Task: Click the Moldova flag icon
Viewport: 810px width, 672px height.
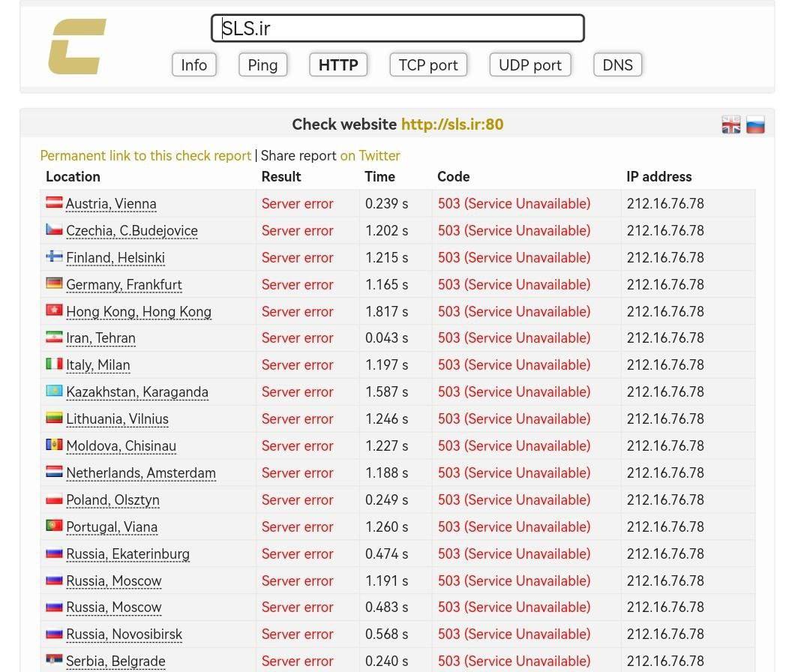Action: (54, 444)
